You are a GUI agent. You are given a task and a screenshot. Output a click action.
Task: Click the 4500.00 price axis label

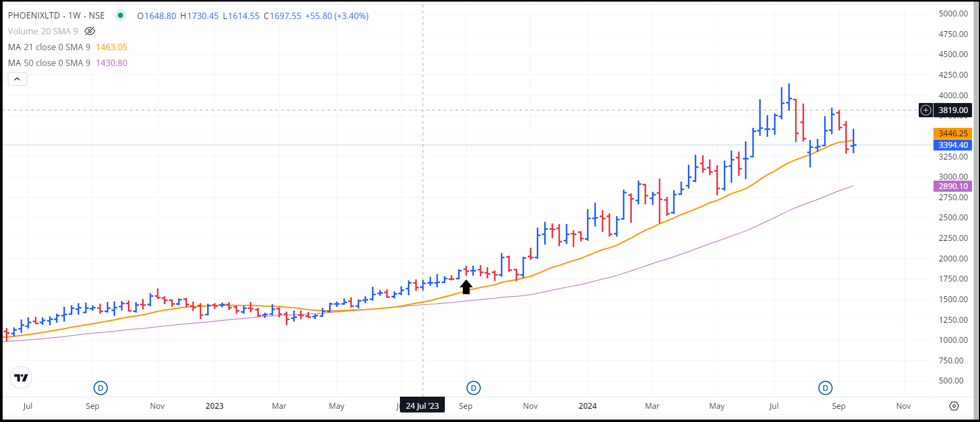tap(953, 54)
